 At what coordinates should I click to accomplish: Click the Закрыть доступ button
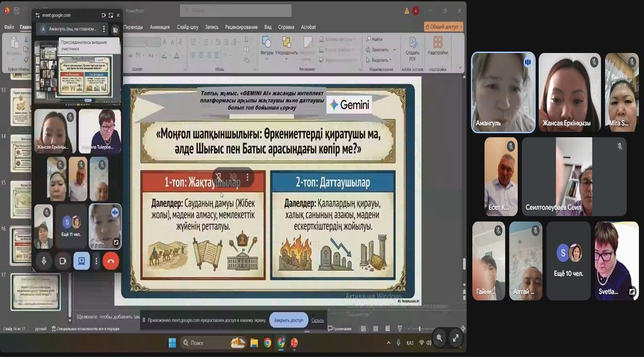289,320
